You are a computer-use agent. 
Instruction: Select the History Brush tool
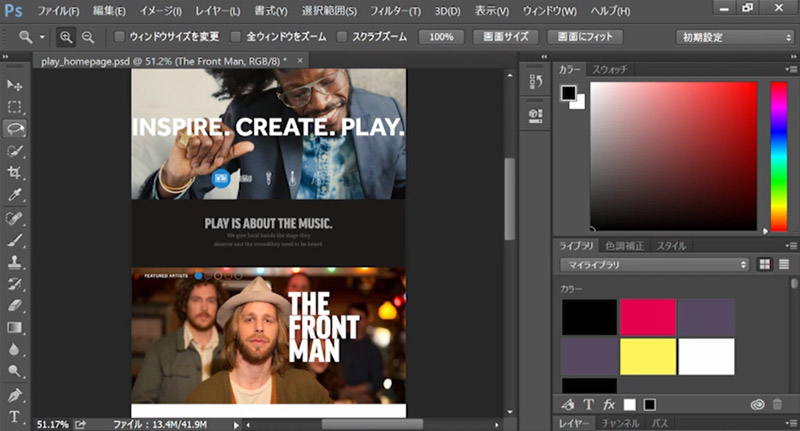pyautogui.click(x=14, y=284)
